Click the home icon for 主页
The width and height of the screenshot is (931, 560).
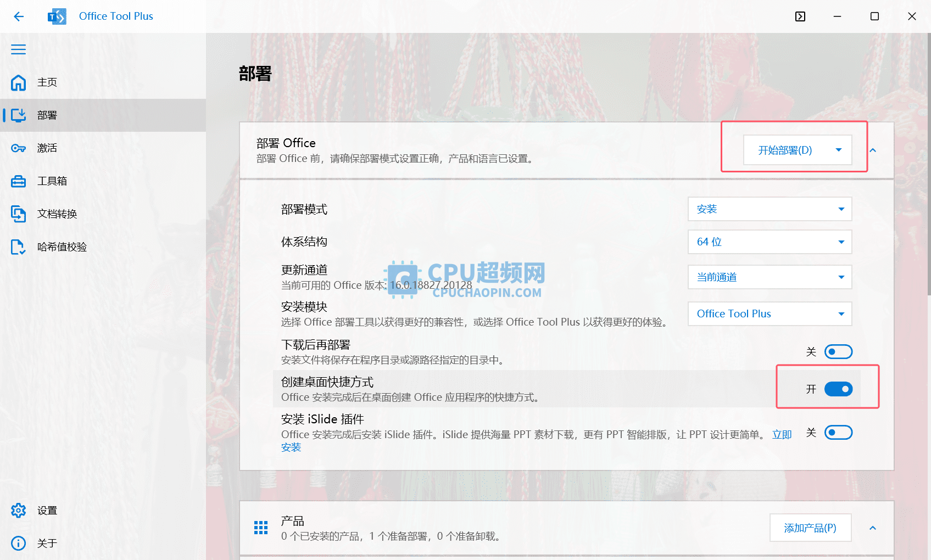(x=19, y=82)
